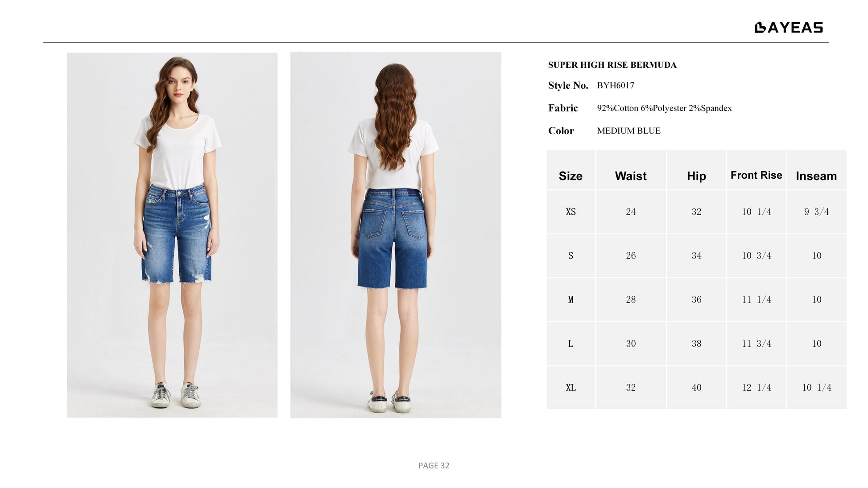The height and width of the screenshot is (488, 868).
Task: Click the PAGE 32 footer number
Action: [x=434, y=466]
